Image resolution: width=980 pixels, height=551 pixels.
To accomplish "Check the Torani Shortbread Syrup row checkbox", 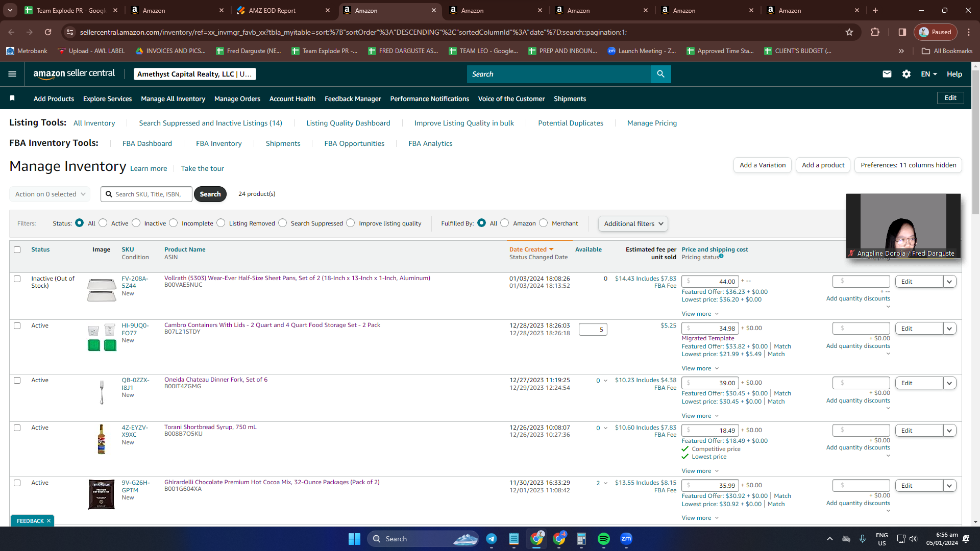I will (17, 428).
